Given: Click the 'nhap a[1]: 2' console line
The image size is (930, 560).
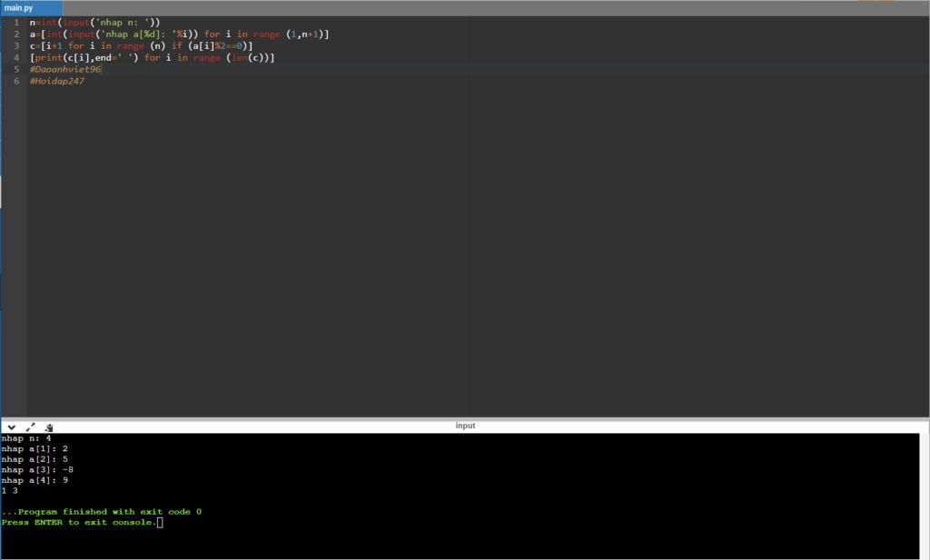Looking at the screenshot, I should pyautogui.click(x=35, y=448).
